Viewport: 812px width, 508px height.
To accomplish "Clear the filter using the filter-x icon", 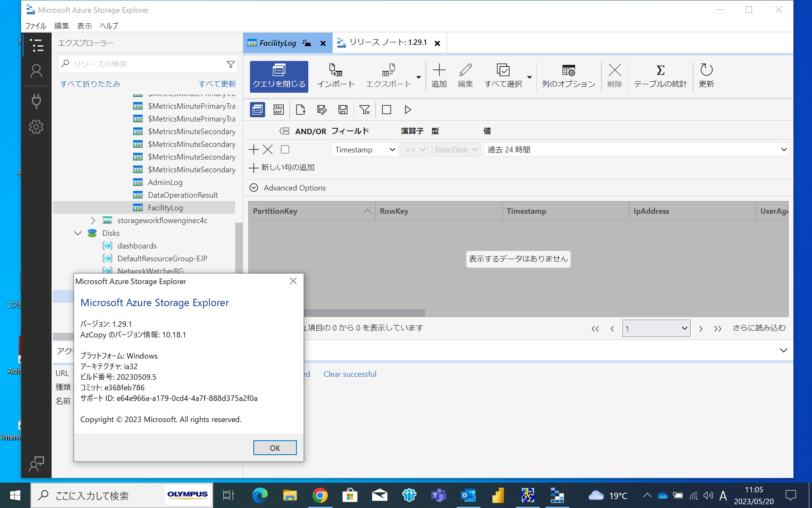I will coord(365,110).
